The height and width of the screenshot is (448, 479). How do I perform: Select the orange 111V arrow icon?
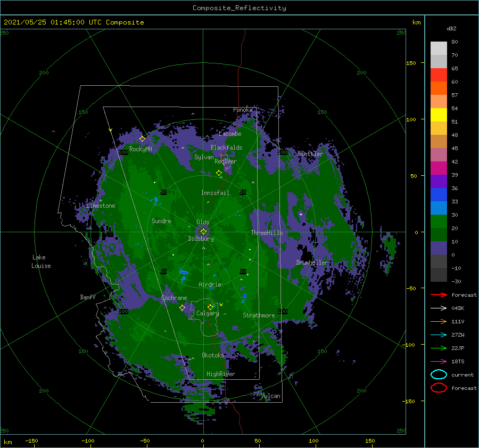tap(439, 321)
